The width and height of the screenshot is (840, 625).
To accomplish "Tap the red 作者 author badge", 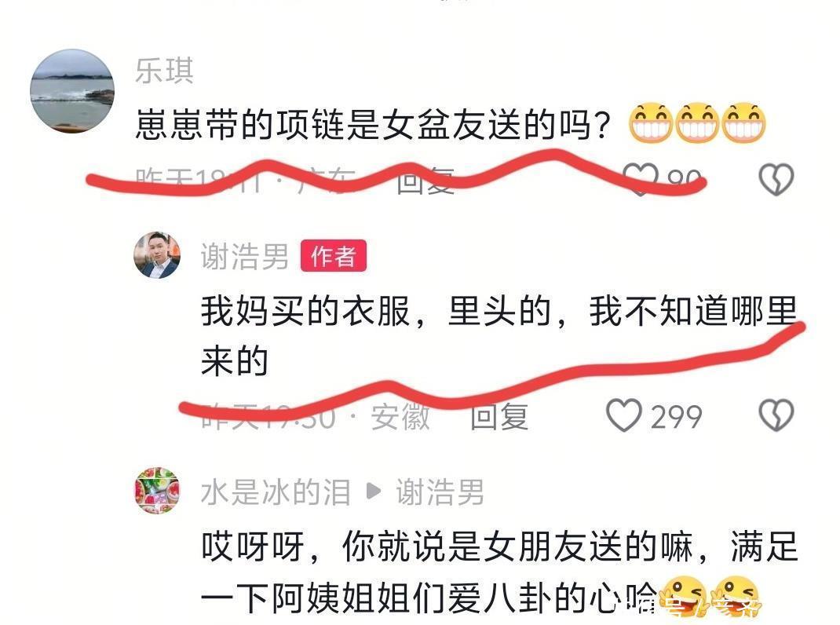I will pos(333,256).
